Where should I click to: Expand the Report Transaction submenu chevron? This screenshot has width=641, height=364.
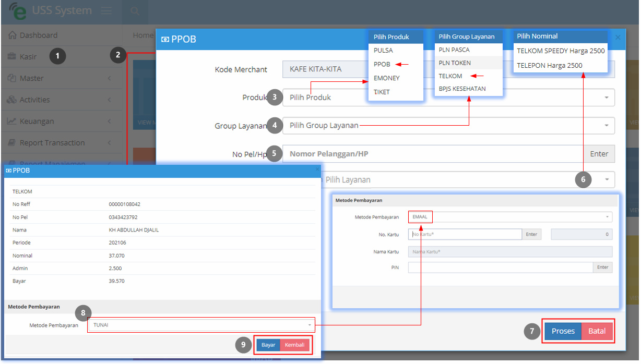pos(110,143)
